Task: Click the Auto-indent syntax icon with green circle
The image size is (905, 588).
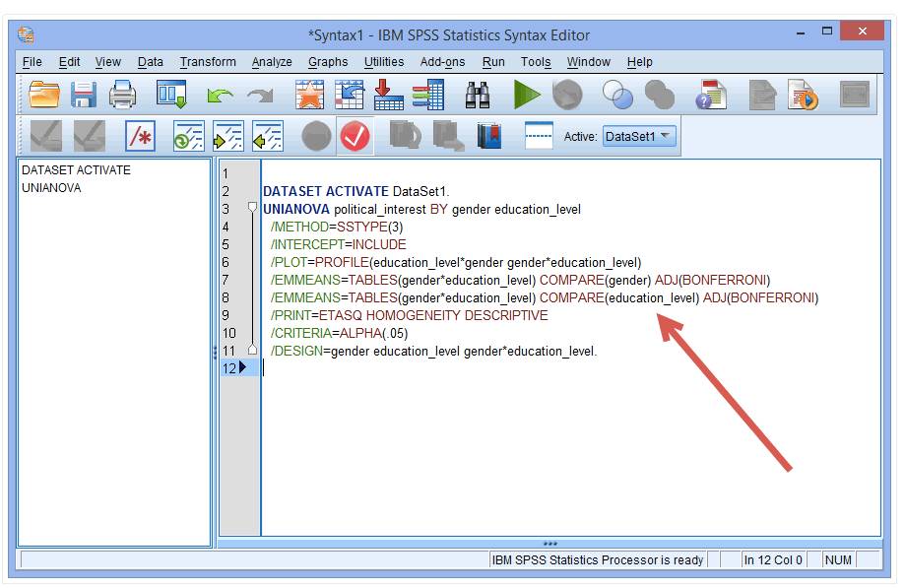Action: [189, 136]
